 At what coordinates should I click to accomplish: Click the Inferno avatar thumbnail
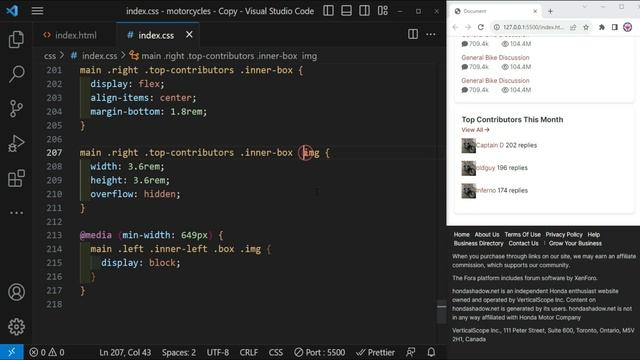pyautogui.click(x=469, y=191)
